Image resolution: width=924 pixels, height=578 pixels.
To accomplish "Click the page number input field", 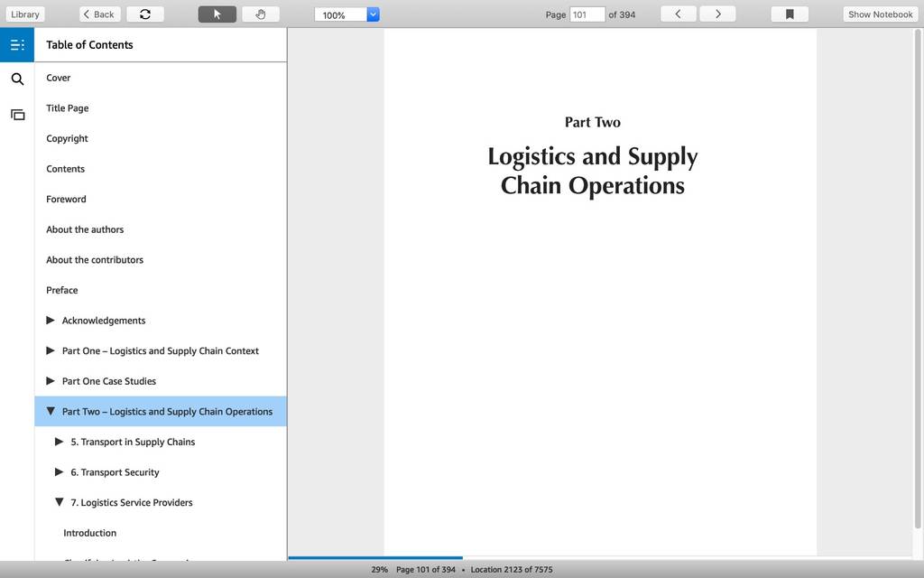I will click(x=587, y=14).
